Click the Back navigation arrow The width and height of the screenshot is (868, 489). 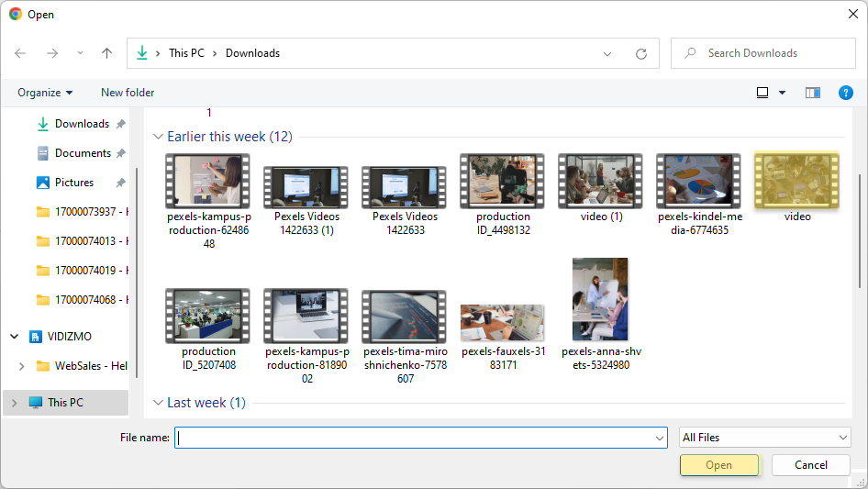(20, 53)
